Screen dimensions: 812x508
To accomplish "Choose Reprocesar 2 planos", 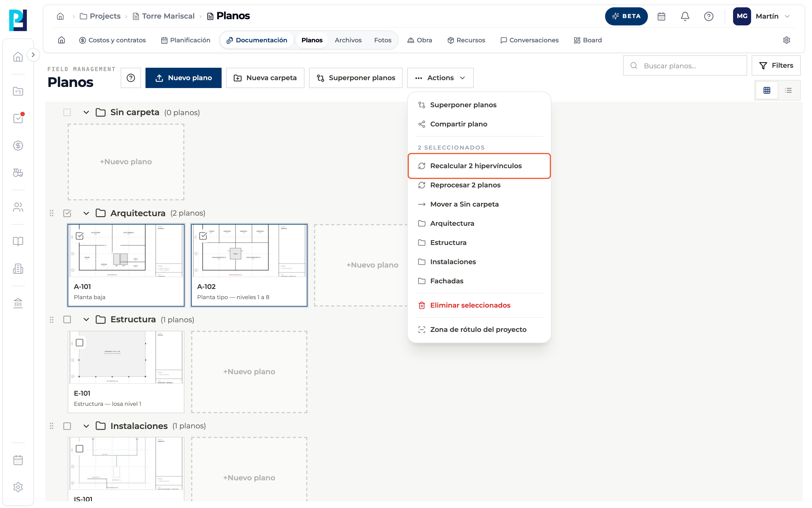I will [x=479, y=185].
